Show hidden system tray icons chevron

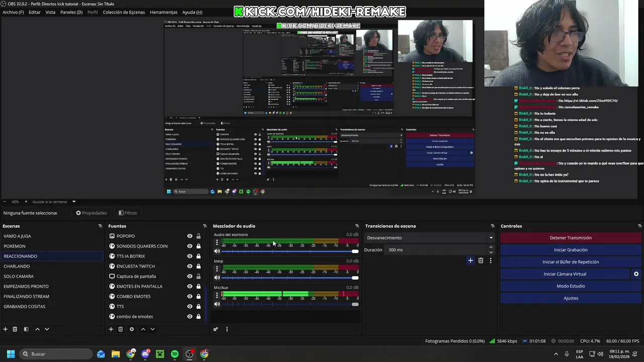coord(556,354)
